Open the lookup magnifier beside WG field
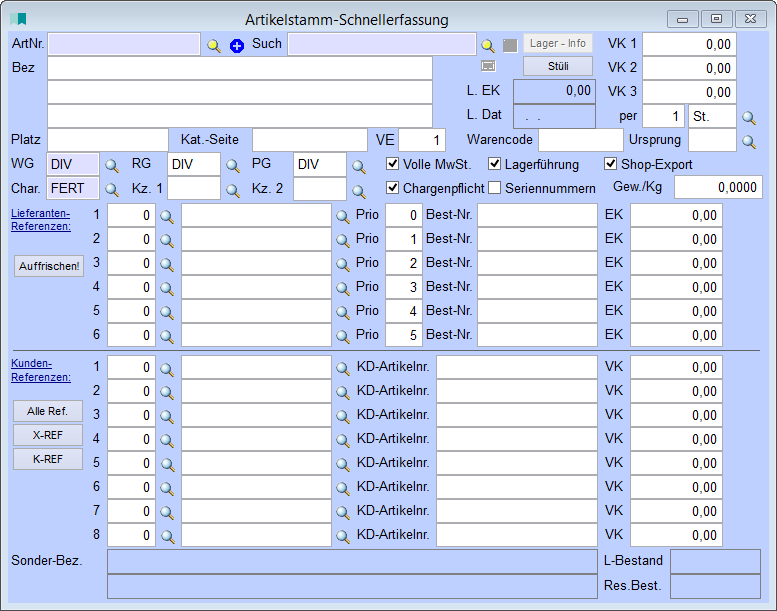 pos(113,165)
